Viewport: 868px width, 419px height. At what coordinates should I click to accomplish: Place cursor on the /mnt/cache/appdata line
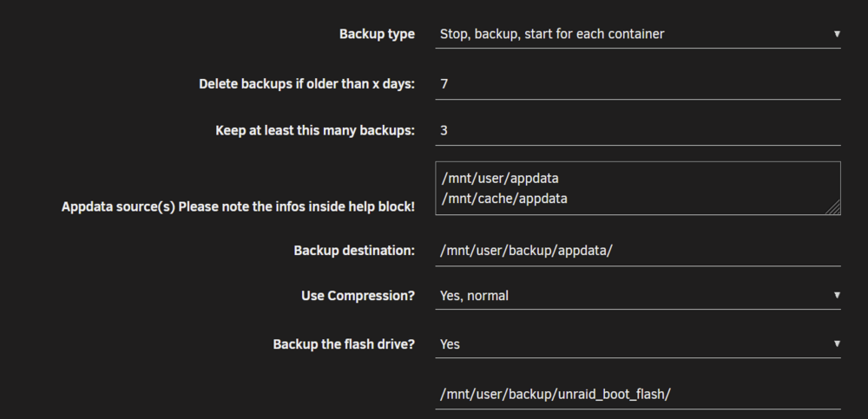click(x=504, y=198)
